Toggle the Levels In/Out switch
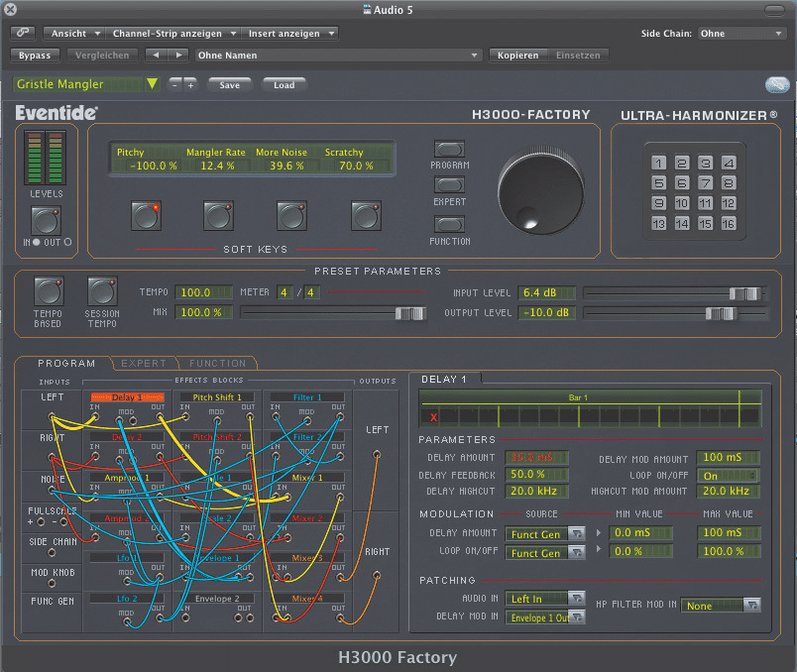Screen dimensions: 797x672 click(47, 221)
